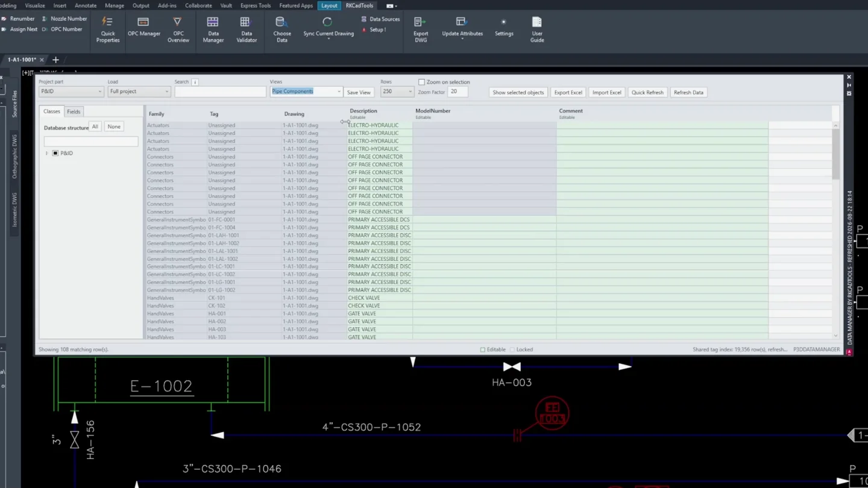This screenshot has width=868, height=488.
Task: Toggle the P&ID class checkbox
Action: pyautogui.click(x=55, y=153)
